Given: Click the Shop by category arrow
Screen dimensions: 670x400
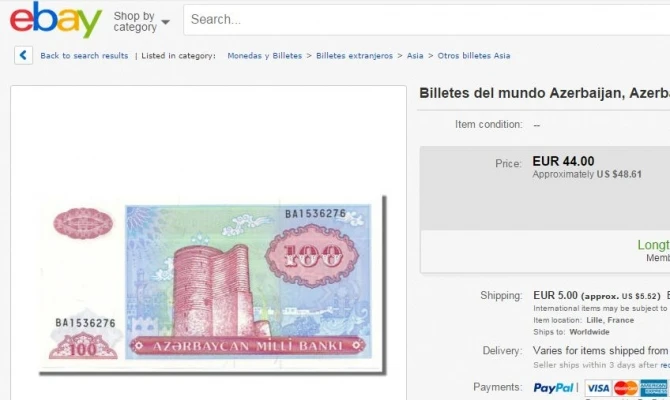Looking at the screenshot, I should pyautogui.click(x=165, y=22).
